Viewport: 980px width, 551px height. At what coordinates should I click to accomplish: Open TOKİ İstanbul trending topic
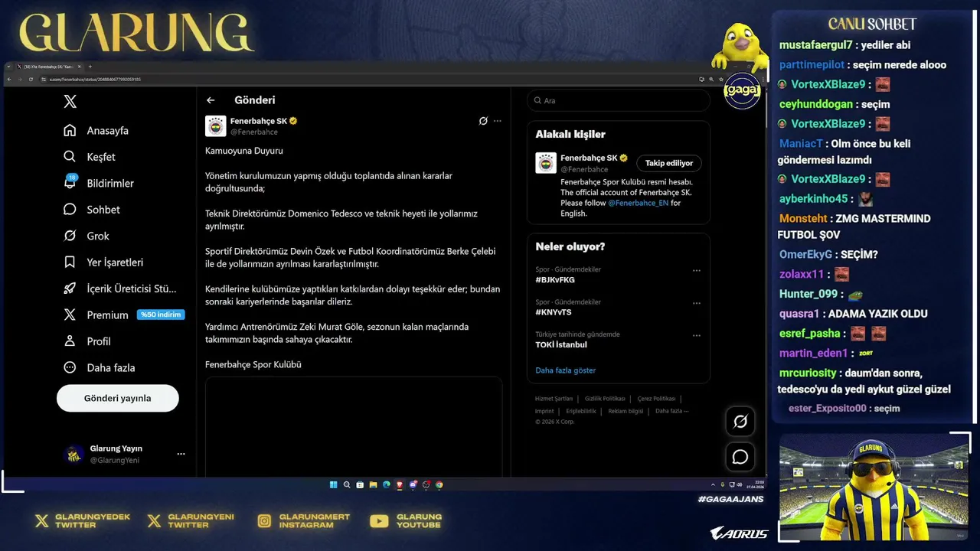coord(561,344)
